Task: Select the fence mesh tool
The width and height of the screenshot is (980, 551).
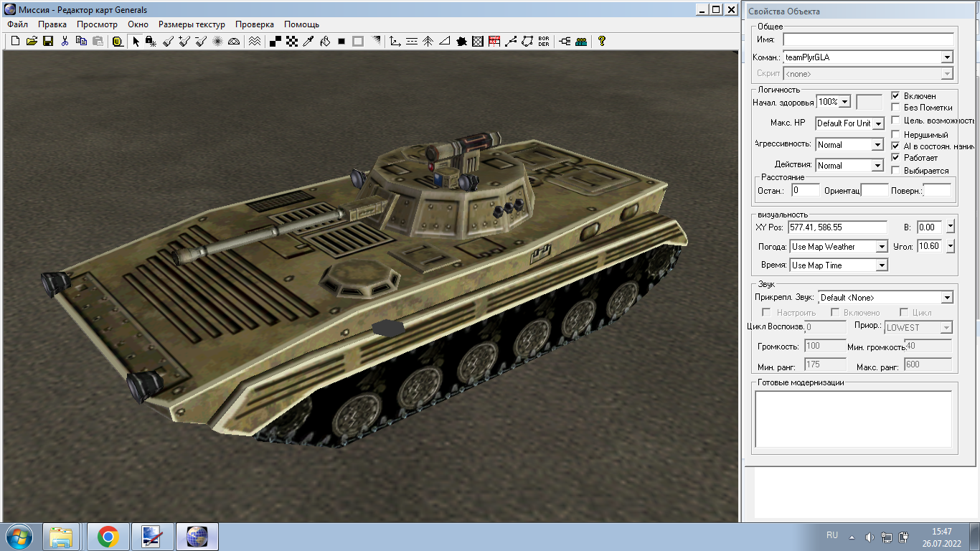Action: click(x=478, y=41)
